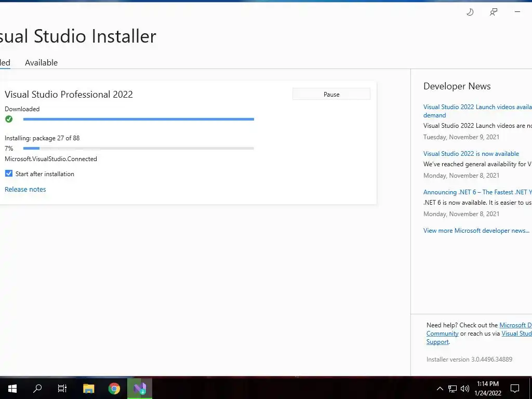Select Visual Studio Installer taskbar icon

[x=140, y=388]
